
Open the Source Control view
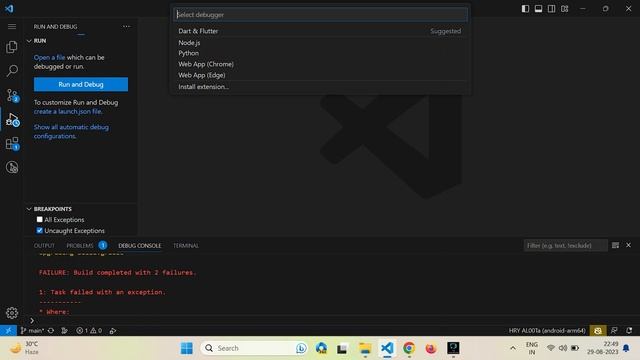click(x=12, y=96)
